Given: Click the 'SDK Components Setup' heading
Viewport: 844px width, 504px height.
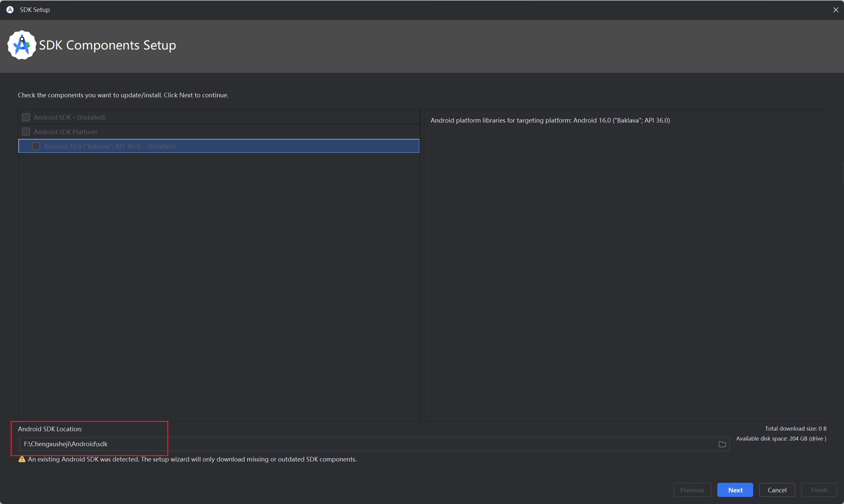Looking at the screenshot, I should 107,45.
